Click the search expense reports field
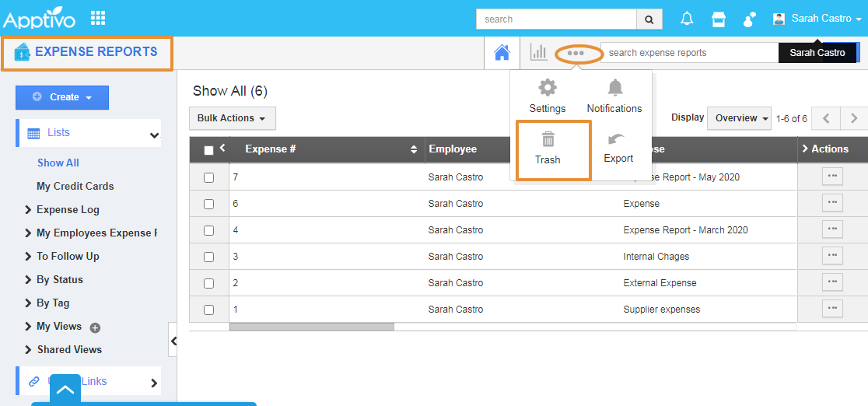Screen dimensions: 868x406 click(x=689, y=53)
